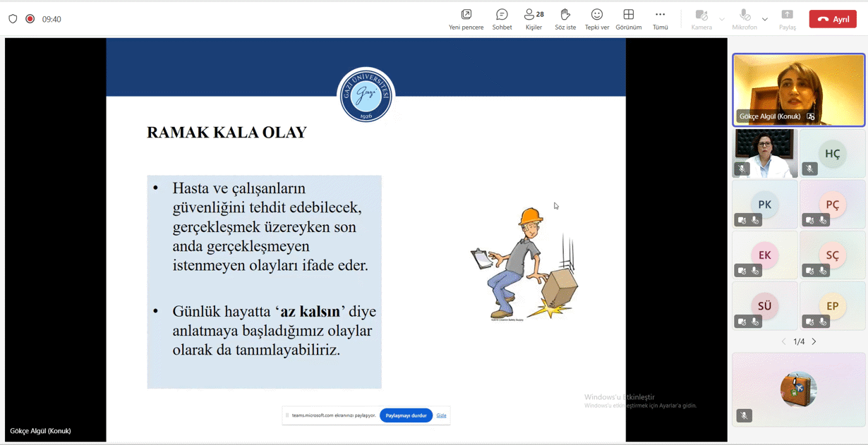868x445 pixels.
Task: Open Tümü more options menu
Action: [660, 19]
